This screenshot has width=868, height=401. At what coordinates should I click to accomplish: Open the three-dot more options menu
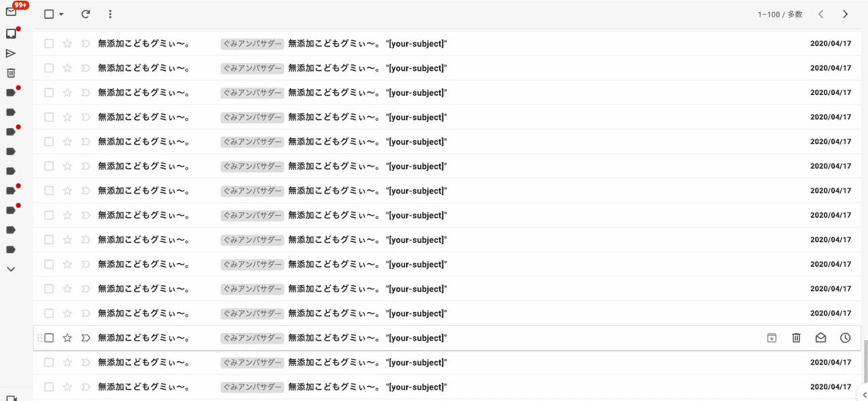pos(110,14)
